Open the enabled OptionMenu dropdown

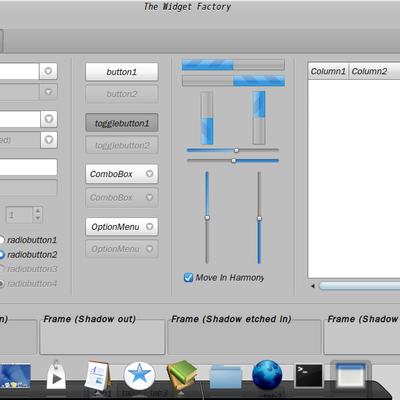click(122, 227)
